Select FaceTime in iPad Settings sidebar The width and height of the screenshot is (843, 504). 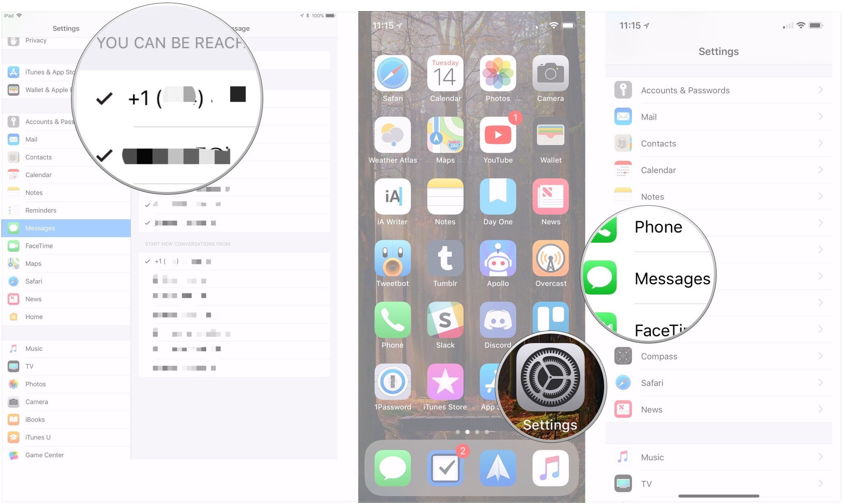tap(65, 245)
